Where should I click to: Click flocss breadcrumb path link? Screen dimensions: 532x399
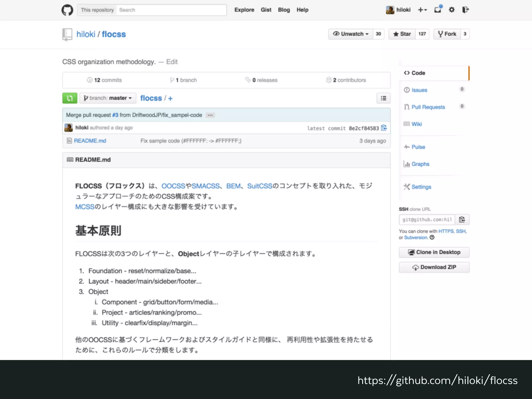[151, 98]
